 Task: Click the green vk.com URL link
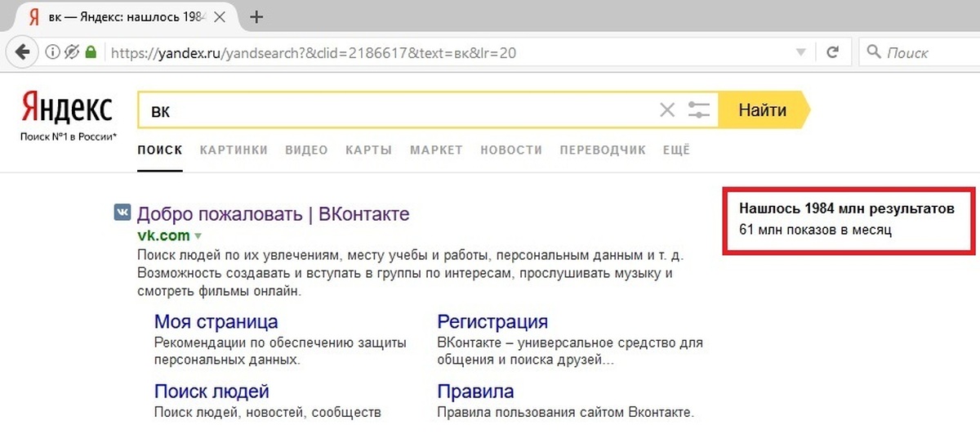click(x=163, y=235)
